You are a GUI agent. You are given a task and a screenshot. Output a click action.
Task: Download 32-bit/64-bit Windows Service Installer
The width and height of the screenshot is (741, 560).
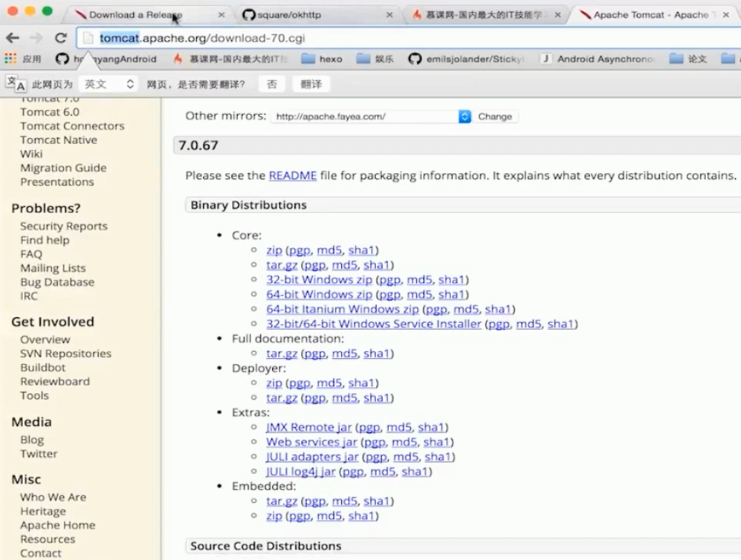coord(373,324)
